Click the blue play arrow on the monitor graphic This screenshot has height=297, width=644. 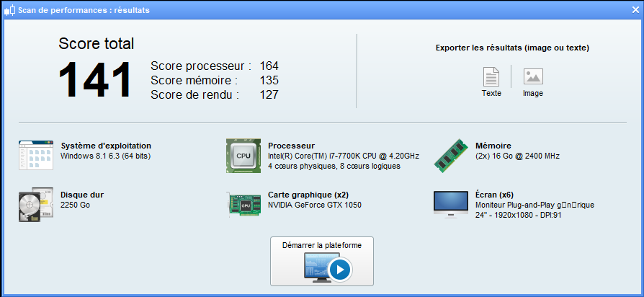[x=340, y=270]
